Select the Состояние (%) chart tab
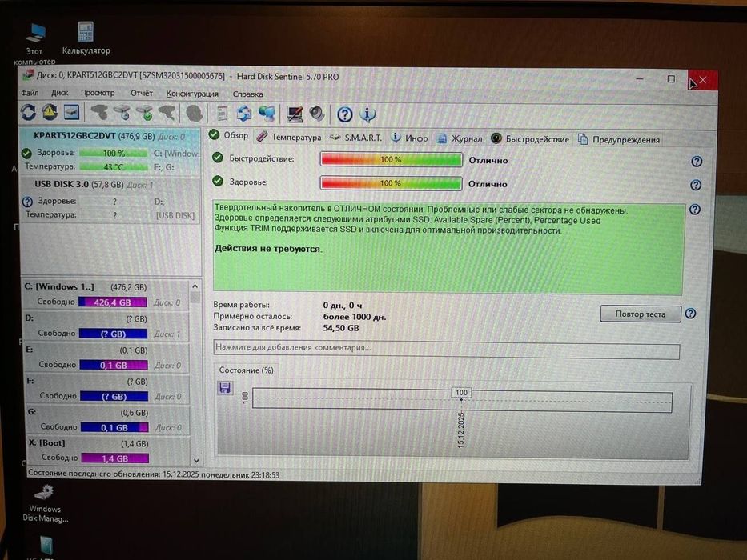The image size is (747, 560). pos(247,370)
